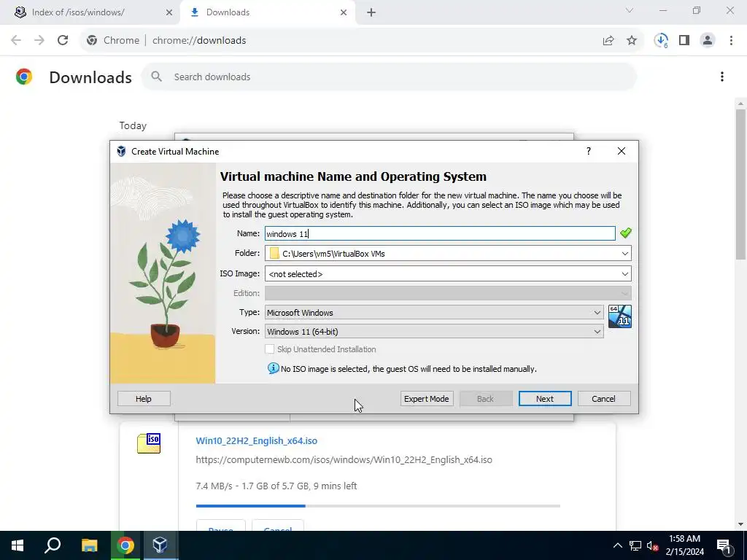This screenshot has width=747, height=560.
Task: Click the Win10 ISO download progress bar
Action: click(378, 506)
